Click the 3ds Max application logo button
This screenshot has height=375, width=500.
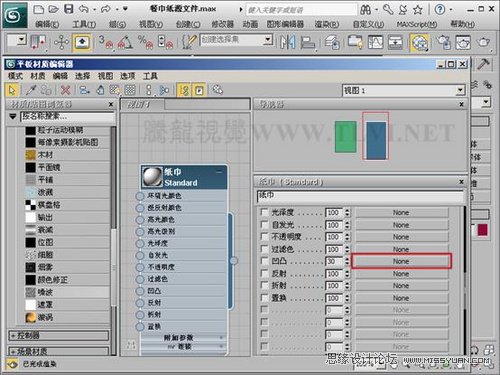[14, 14]
